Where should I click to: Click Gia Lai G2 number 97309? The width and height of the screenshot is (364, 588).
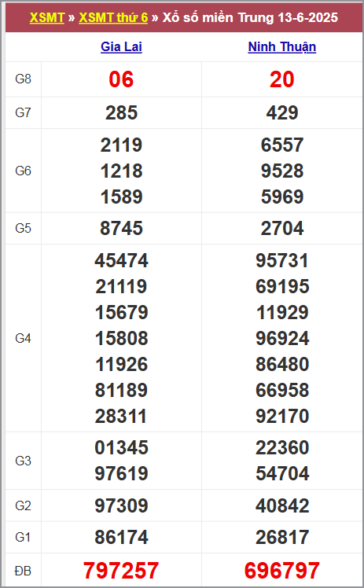click(x=121, y=505)
